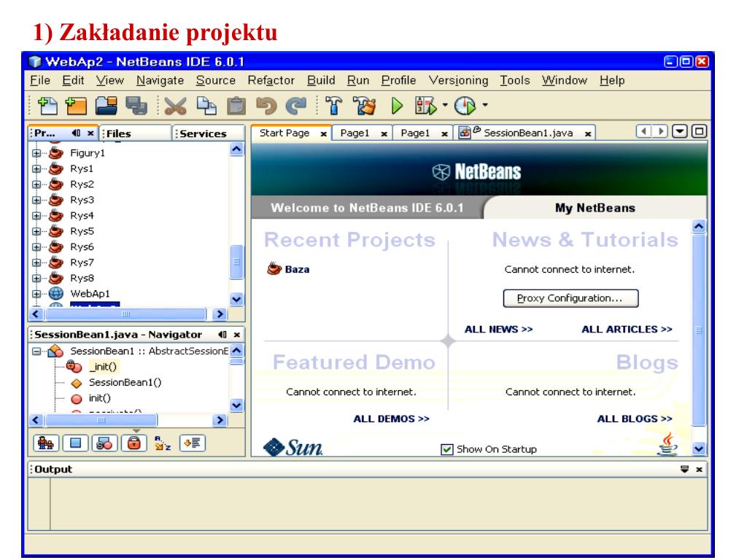Click the New Project toolbar icon
Image resolution: width=747 pixels, height=560 pixels.
pos(76,105)
